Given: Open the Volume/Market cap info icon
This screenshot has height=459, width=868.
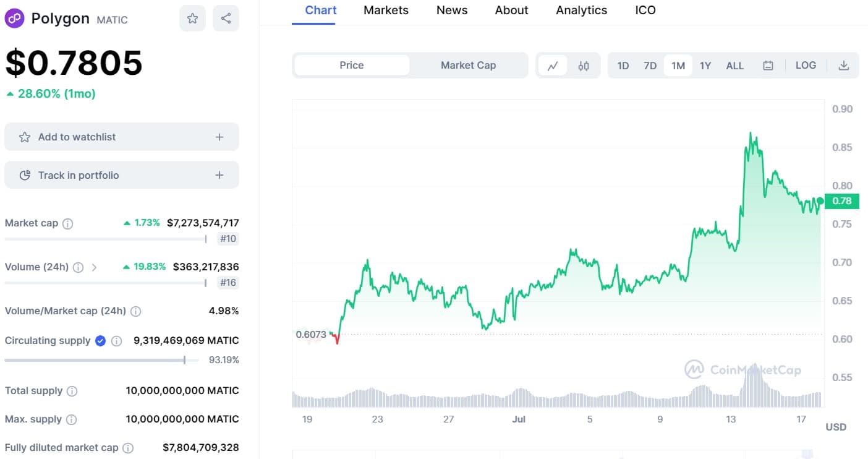Looking at the screenshot, I should pyautogui.click(x=136, y=311).
